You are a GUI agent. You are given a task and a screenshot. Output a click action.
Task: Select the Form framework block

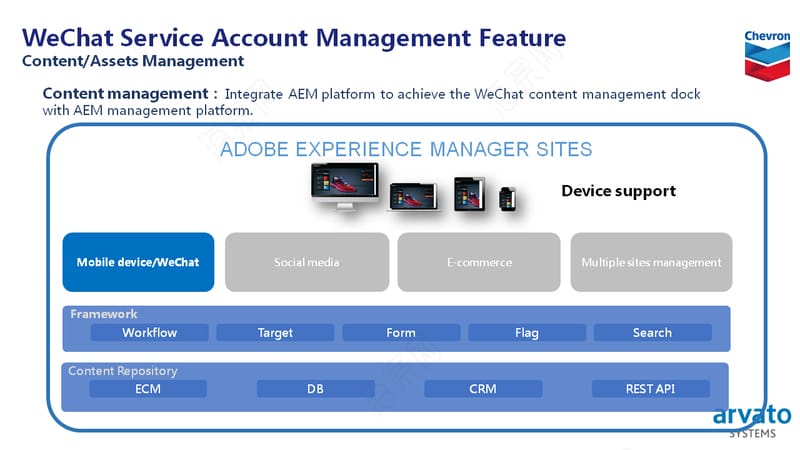[401, 333]
